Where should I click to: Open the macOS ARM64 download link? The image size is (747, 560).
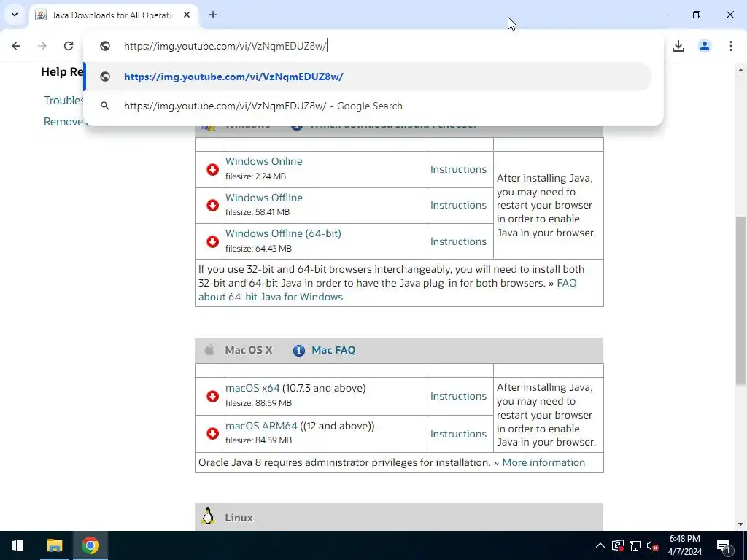click(x=261, y=426)
